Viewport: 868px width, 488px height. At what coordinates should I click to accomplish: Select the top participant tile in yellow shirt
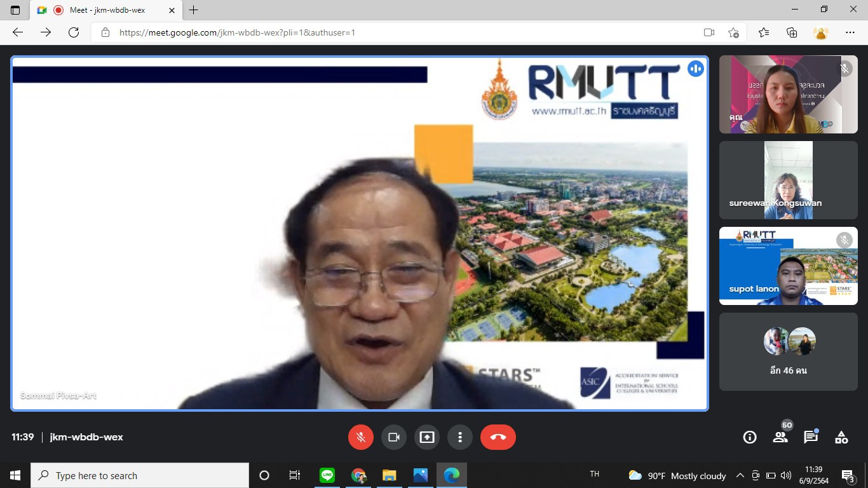pos(788,95)
